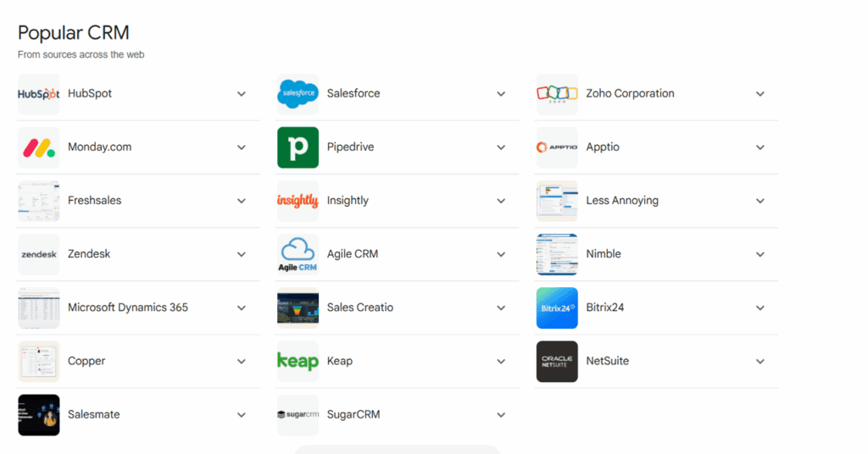Click the Nimble screenshot thumbnail
The height and width of the screenshot is (454, 868).
tap(557, 254)
